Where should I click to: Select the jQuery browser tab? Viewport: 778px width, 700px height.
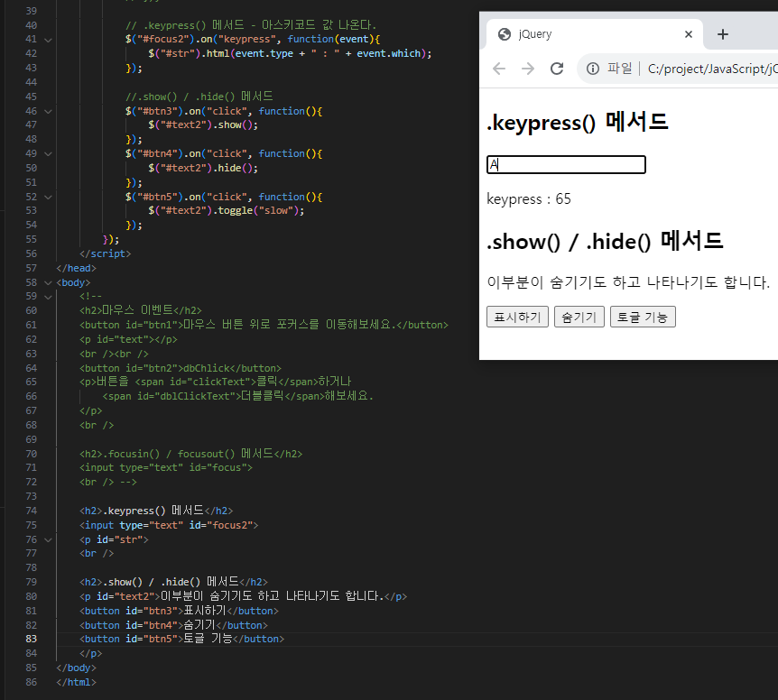[595, 34]
